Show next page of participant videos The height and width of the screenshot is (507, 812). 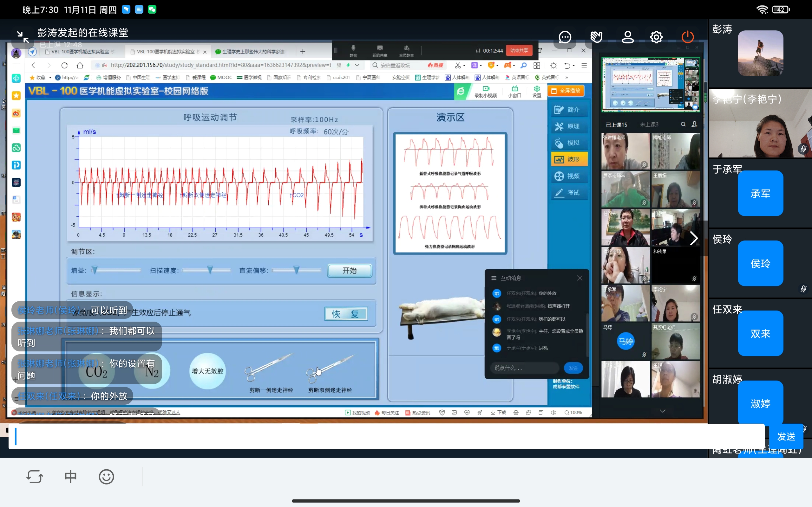tap(694, 238)
